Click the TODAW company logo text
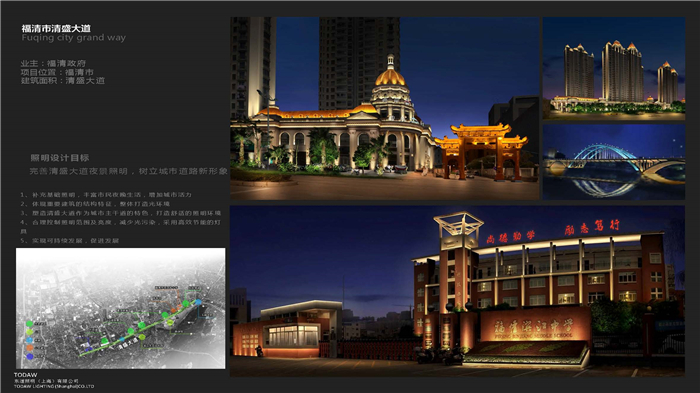Screen dimensions: 700x393 click(x=25, y=375)
